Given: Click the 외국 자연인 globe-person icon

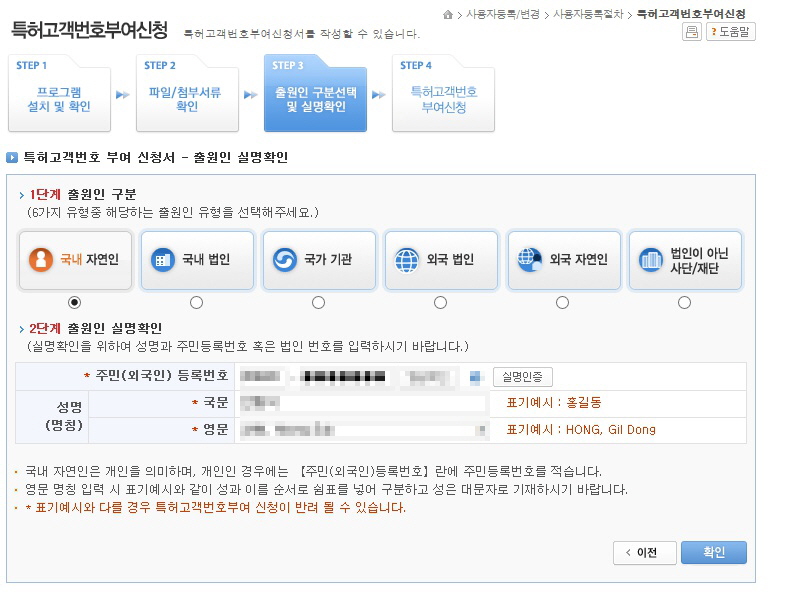Looking at the screenshot, I should pos(530,260).
